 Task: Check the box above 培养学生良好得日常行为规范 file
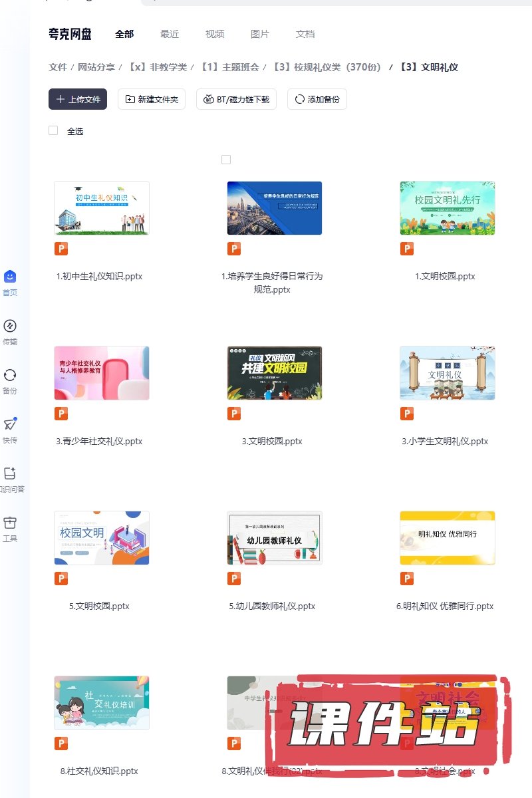pyautogui.click(x=226, y=160)
